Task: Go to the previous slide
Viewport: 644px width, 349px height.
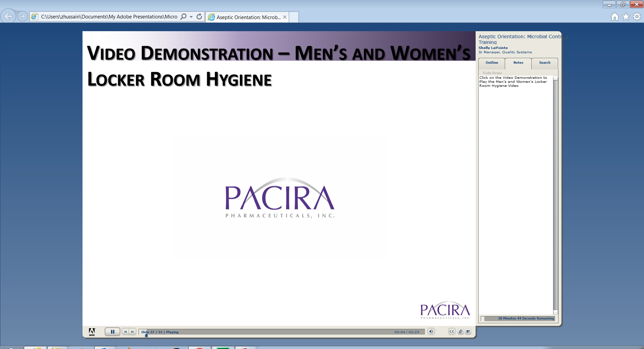Action: click(x=125, y=332)
